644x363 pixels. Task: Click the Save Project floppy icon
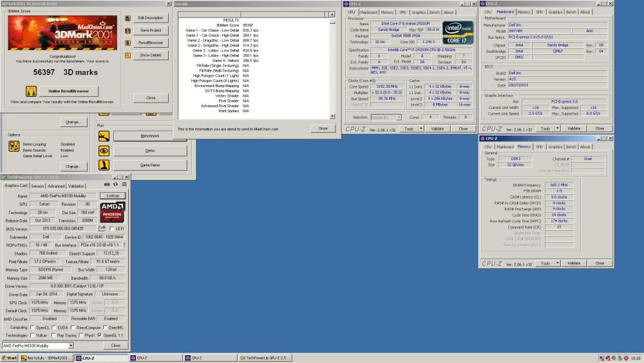coord(128,30)
